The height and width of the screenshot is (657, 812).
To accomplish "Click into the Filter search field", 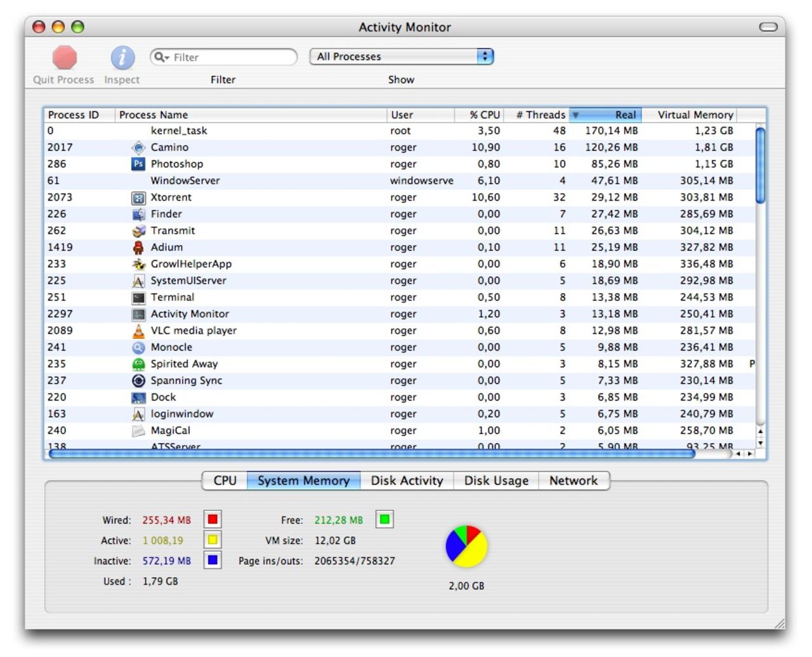I will 232,57.
